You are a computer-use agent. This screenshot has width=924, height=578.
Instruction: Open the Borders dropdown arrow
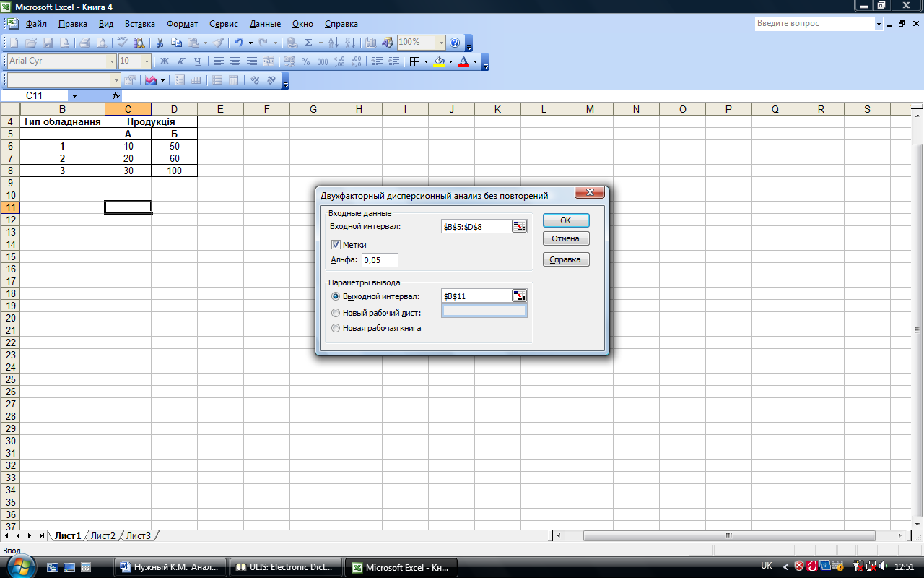pos(426,61)
